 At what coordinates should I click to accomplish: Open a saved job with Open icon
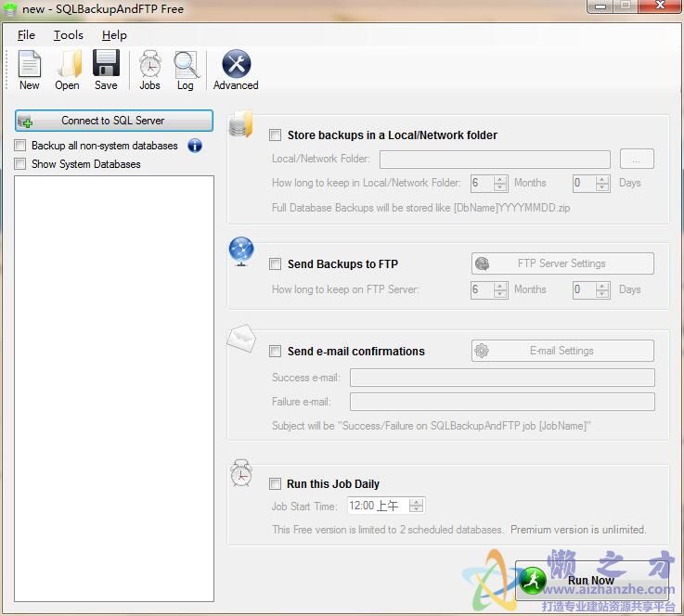[x=68, y=64]
